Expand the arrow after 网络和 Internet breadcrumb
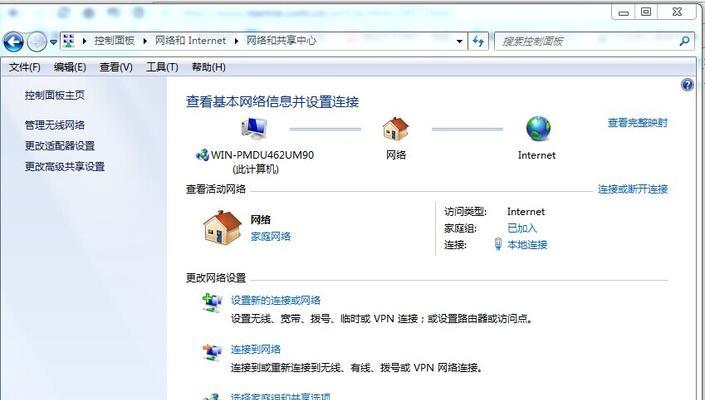This screenshot has width=705, height=400. point(236,41)
